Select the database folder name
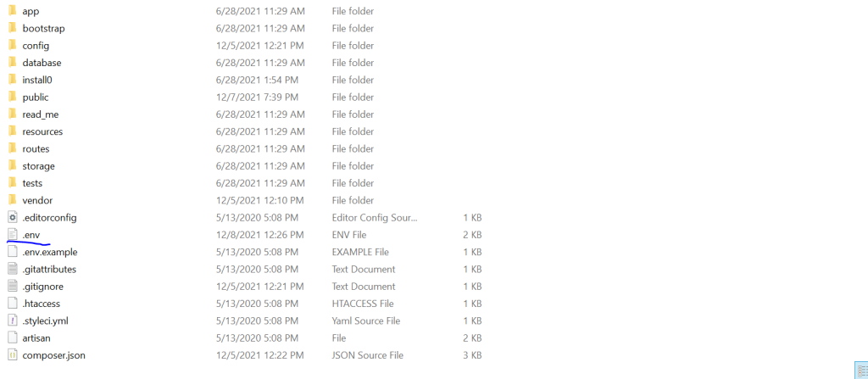The height and width of the screenshot is (379, 868). click(x=42, y=63)
